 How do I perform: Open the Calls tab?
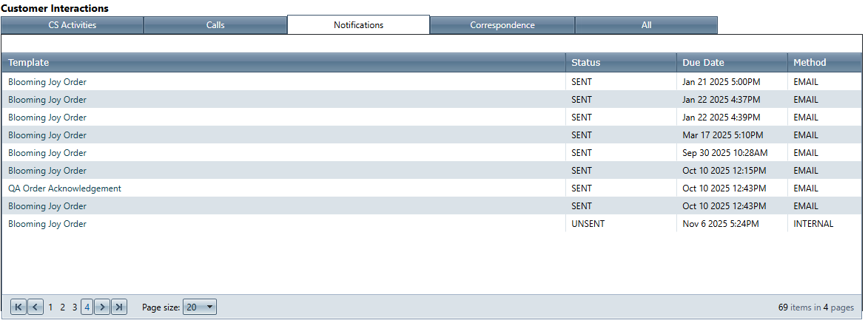(215, 25)
